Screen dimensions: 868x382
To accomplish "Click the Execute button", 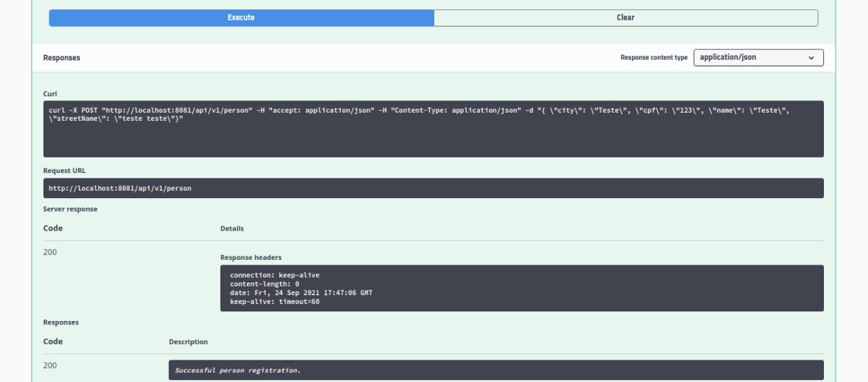I will click(241, 18).
